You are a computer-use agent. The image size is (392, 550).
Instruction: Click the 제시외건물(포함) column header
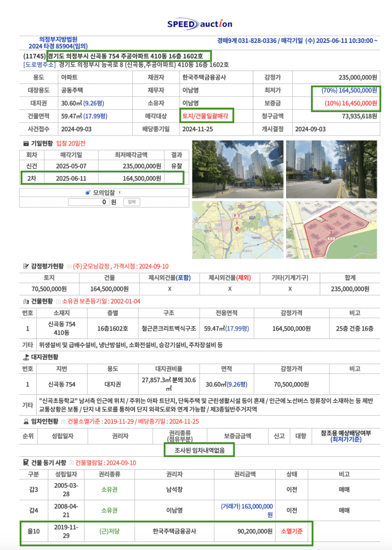[x=170, y=278]
